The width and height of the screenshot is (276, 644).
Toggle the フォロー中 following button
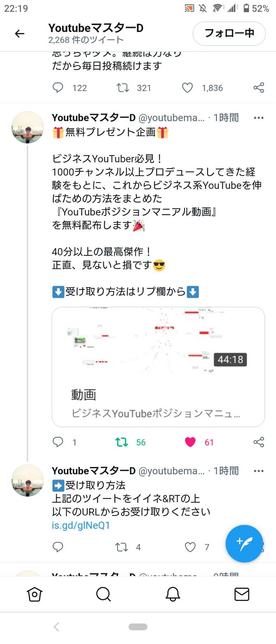(x=229, y=33)
